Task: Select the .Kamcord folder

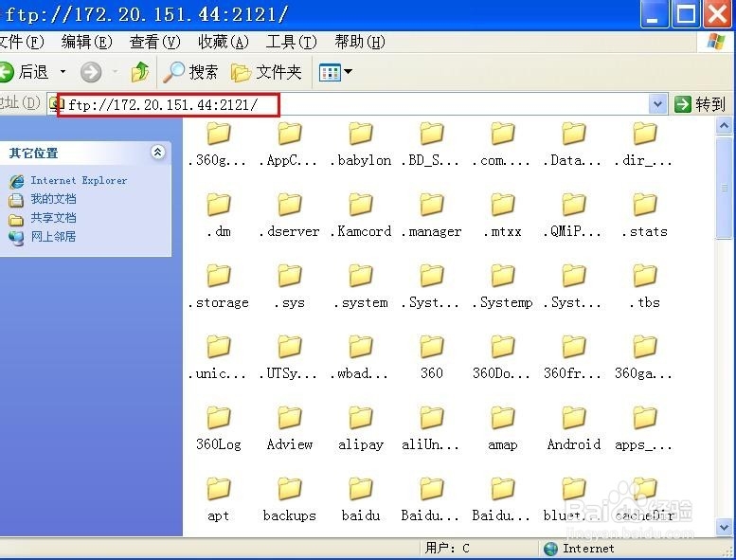Action: [x=361, y=214]
